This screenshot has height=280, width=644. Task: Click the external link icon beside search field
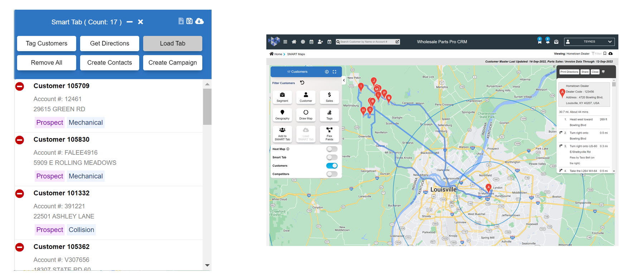397,42
